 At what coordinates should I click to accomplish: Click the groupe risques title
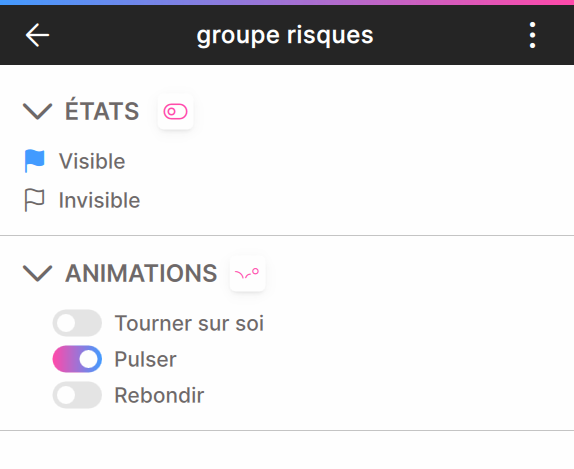click(x=285, y=36)
